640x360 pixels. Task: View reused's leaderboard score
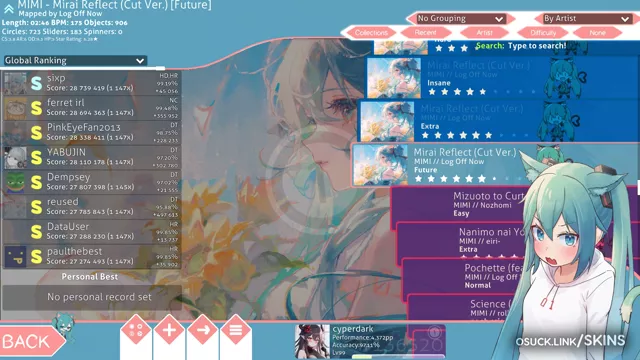pyautogui.click(x=92, y=207)
